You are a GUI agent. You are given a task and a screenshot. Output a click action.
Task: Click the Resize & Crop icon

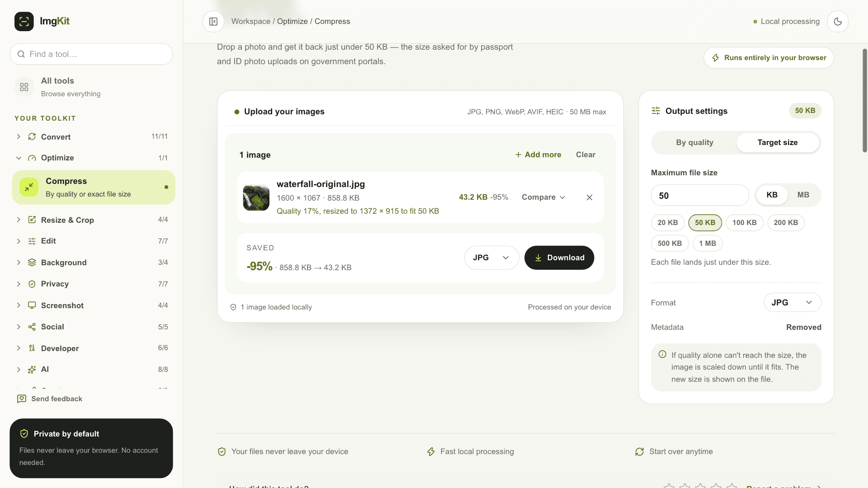click(32, 220)
